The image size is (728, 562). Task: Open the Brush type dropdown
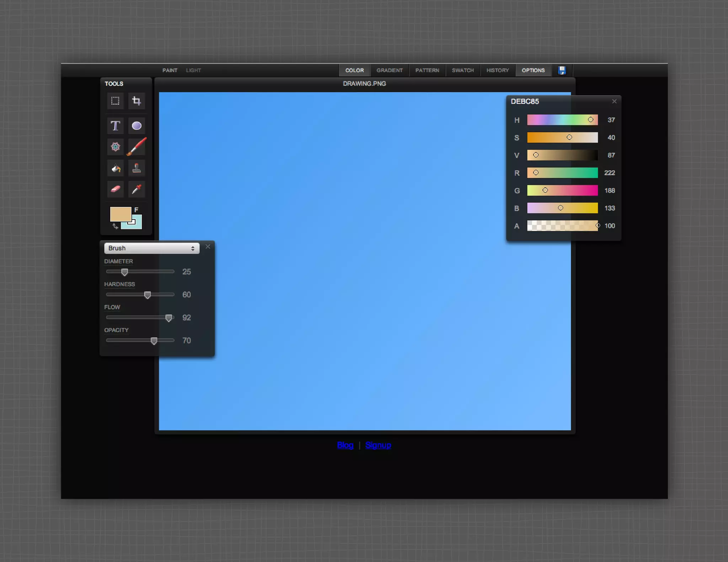click(x=151, y=248)
